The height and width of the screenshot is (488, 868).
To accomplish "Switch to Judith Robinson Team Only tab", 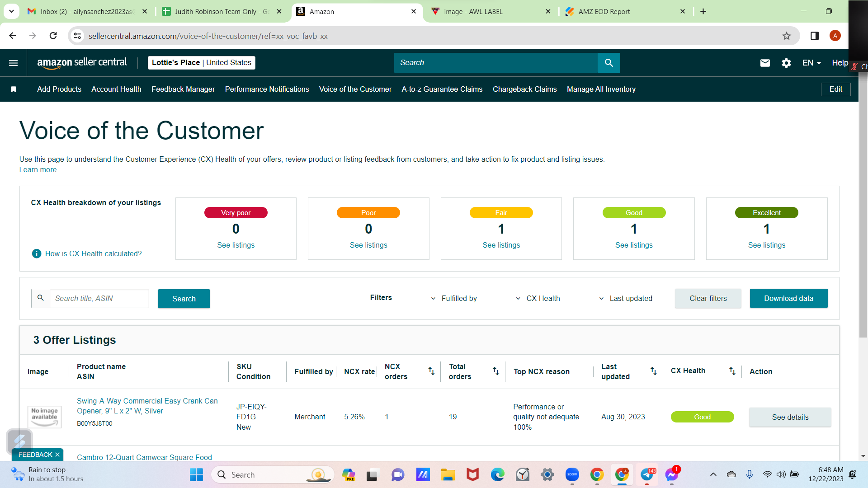I will coord(222,11).
